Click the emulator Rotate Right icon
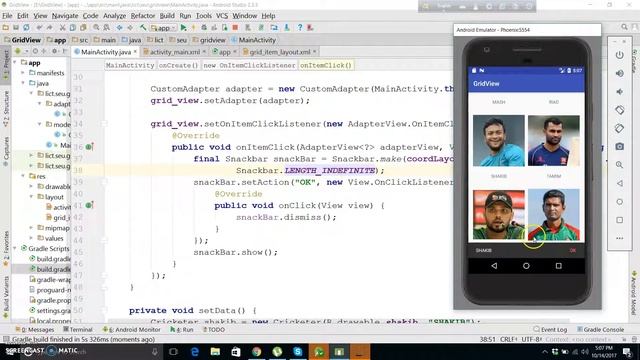Screen dimensions: 640x360 (619, 128)
